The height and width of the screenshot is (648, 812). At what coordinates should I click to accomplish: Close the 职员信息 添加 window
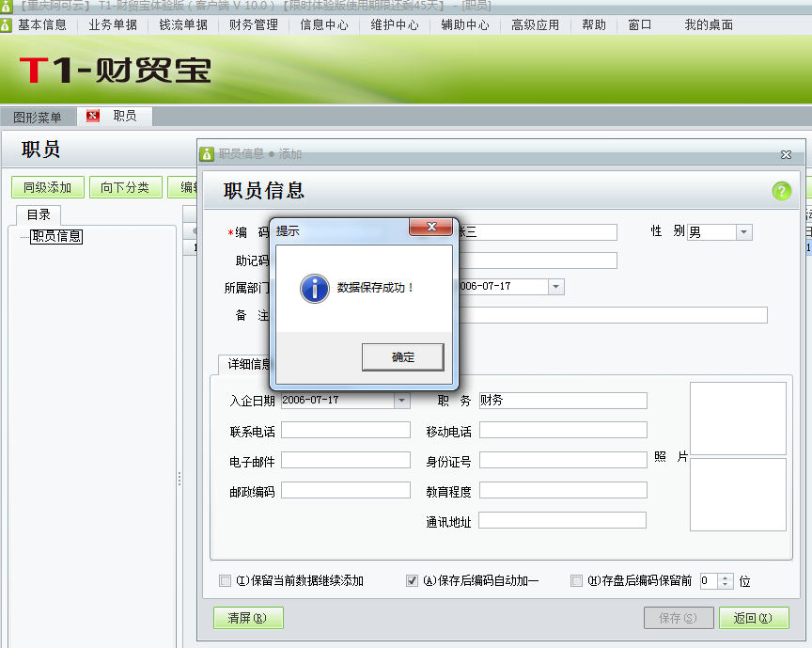[786, 154]
